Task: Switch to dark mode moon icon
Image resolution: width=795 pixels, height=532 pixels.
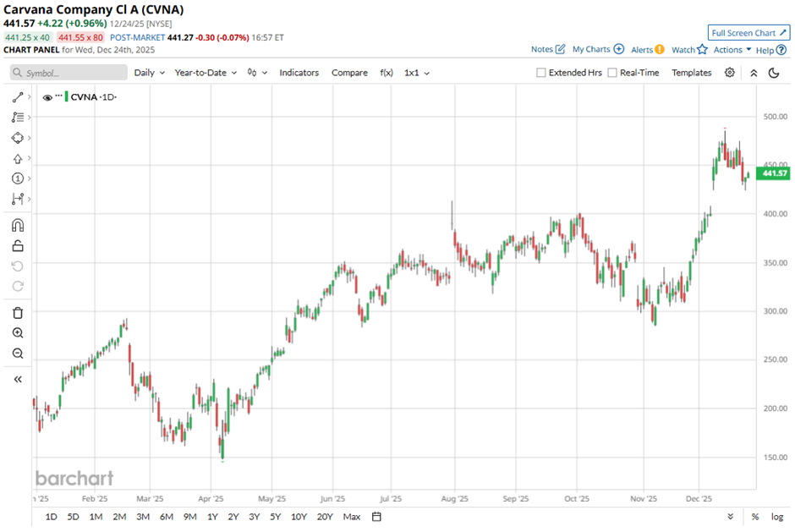Action: click(774, 73)
